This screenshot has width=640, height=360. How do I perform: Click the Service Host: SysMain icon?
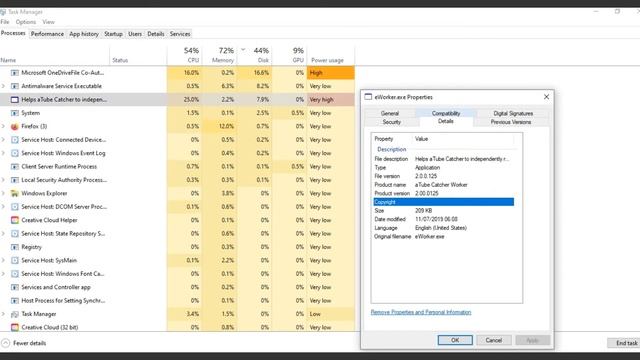pos(15,260)
